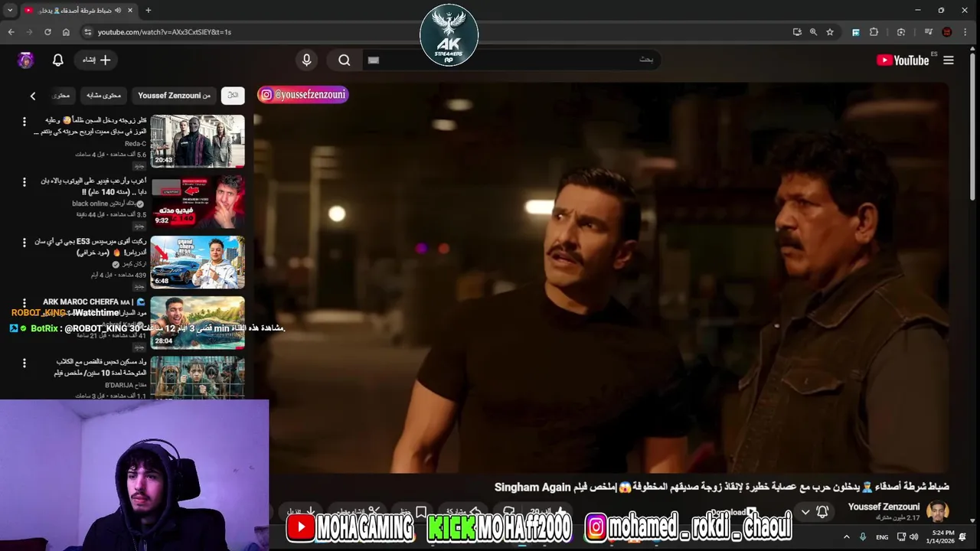The height and width of the screenshot is (551, 980).
Task: Open the YouTube account avatar menu
Action: pyautogui.click(x=26, y=60)
